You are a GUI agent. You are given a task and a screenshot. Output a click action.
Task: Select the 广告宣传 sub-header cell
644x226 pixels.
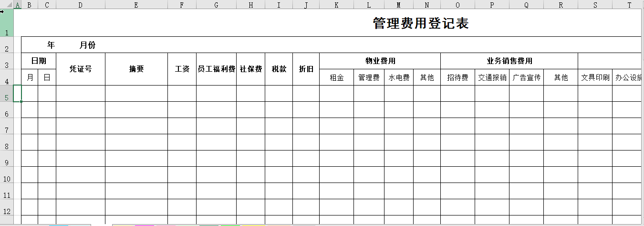click(526, 77)
